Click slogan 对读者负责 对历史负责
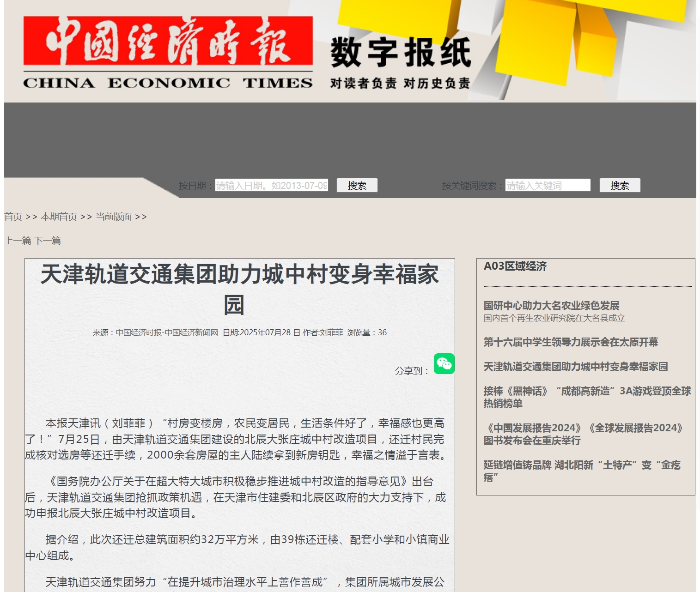 pos(400,83)
